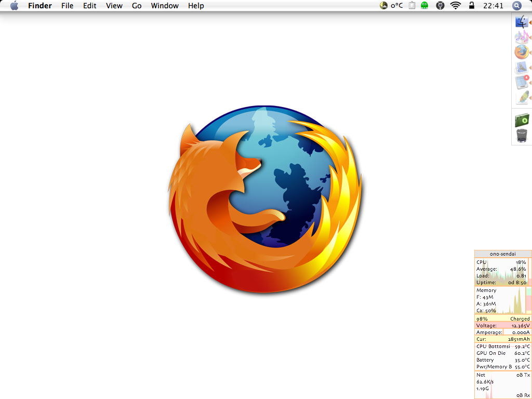532x399 pixels.
Task: Click the Ca: 50% memory value
Action: click(x=486, y=311)
